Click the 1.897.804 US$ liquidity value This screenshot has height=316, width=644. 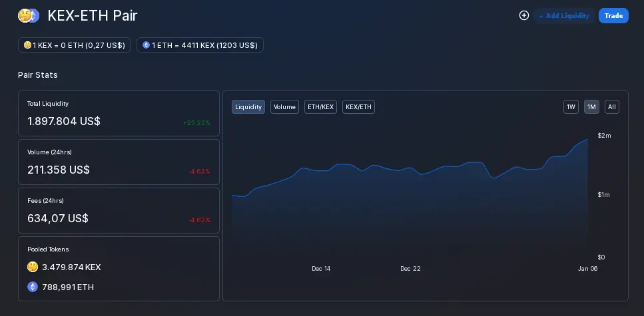click(64, 122)
